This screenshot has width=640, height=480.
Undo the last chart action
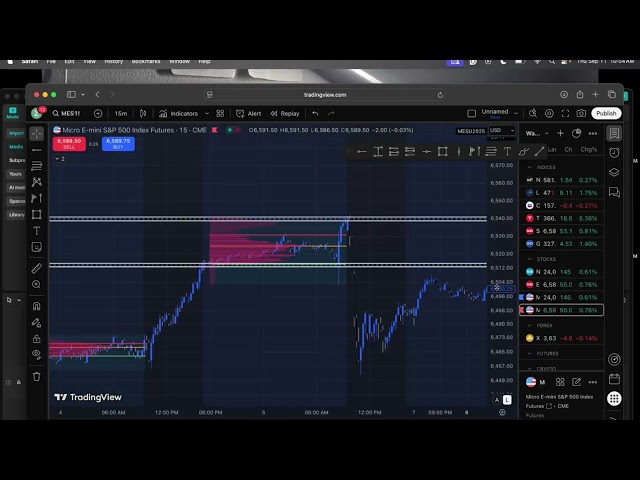point(315,113)
